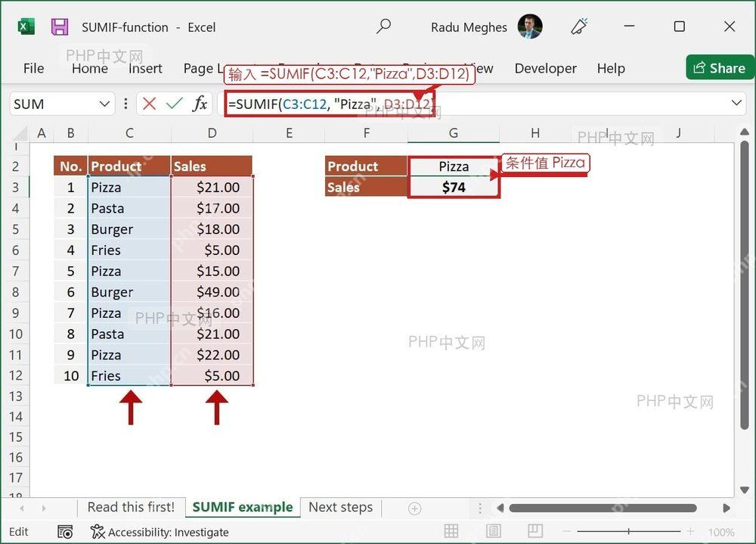Select the $74 result cell
The height and width of the screenshot is (544, 756).
[x=453, y=188]
